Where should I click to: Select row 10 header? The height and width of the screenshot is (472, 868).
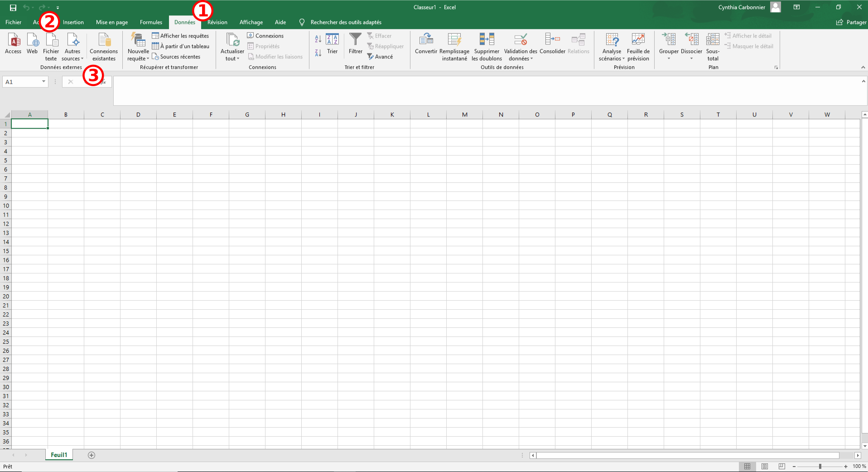(x=6, y=205)
